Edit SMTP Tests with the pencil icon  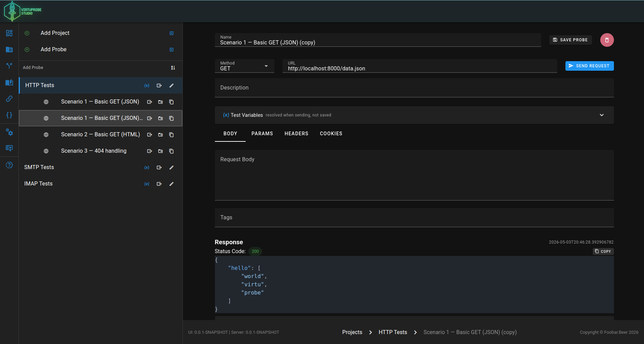tap(172, 167)
